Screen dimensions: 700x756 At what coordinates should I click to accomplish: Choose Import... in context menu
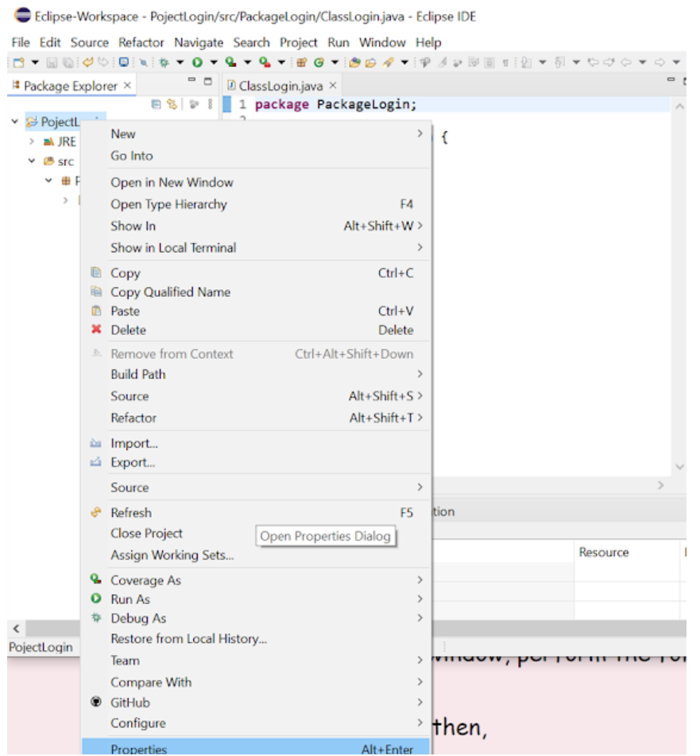click(x=256, y=443)
